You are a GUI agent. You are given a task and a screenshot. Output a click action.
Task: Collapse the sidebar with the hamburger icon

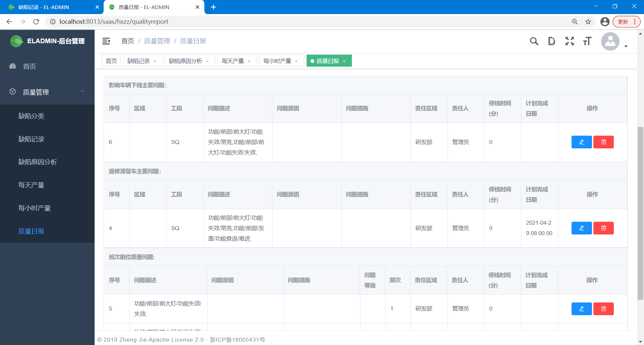pos(106,41)
